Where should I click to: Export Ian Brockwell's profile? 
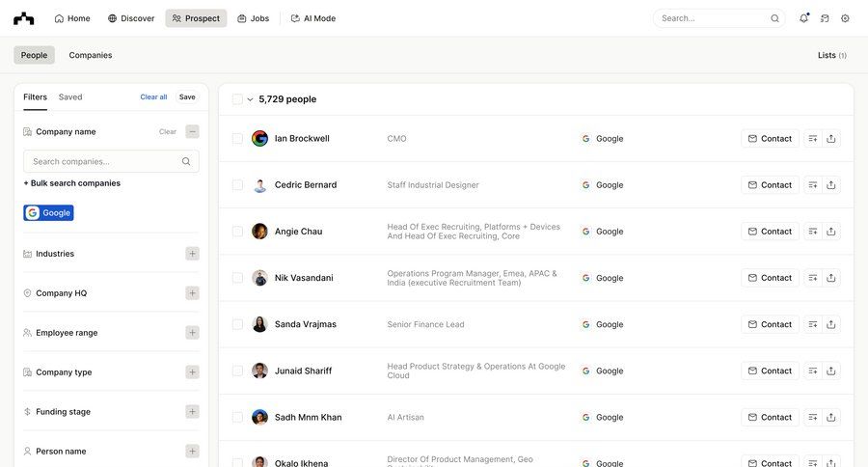click(831, 139)
